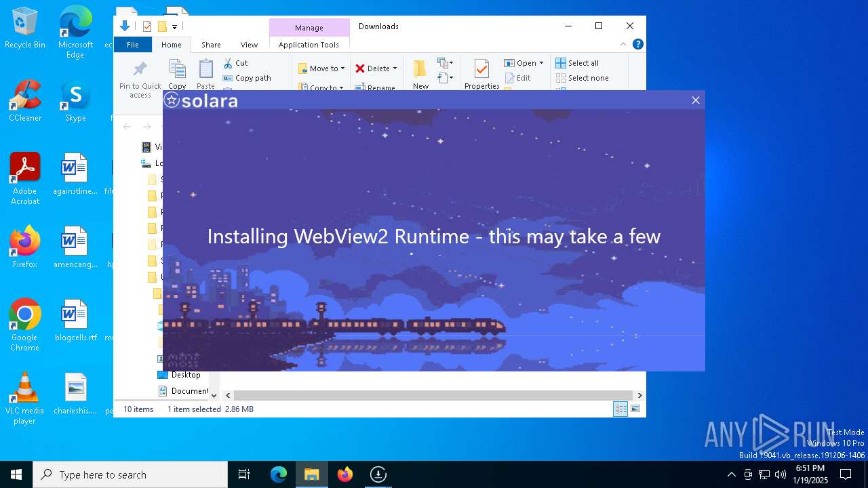Open the Recycle Bin desktop icon
Viewport: 868px width, 488px height.
tap(25, 28)
